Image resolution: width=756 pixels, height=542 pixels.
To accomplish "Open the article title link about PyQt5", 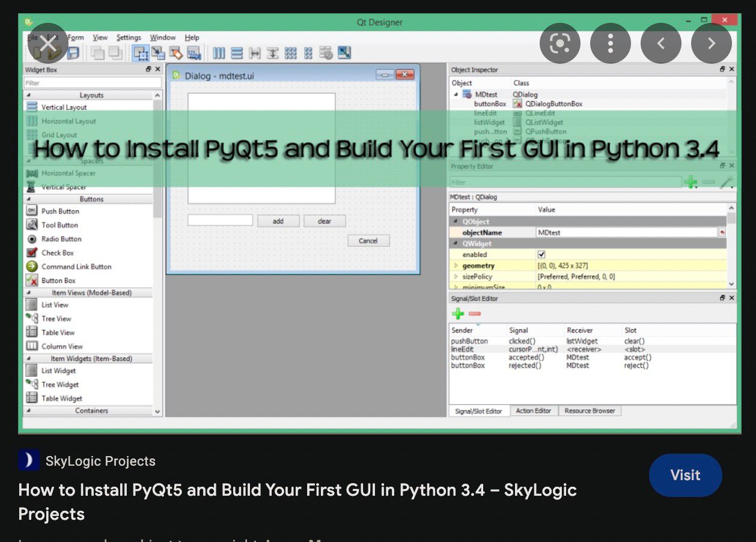I will (x=297, y=502).
